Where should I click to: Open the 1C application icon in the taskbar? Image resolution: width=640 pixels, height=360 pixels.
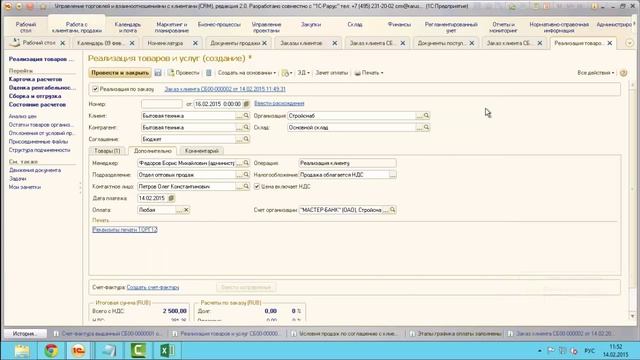coord(78,351)
